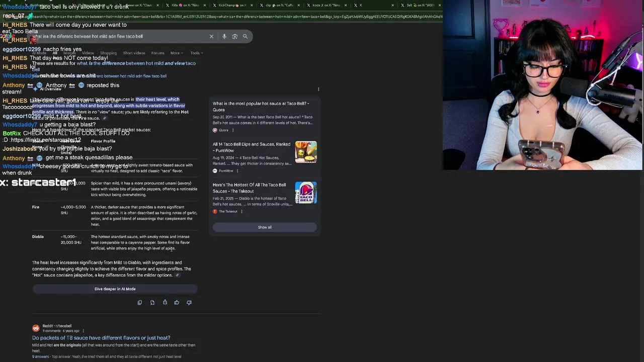The height and width of the screenshot is (362, 644).
Task: Open Quora most popular hot sauce result
Action: point(261,107)
